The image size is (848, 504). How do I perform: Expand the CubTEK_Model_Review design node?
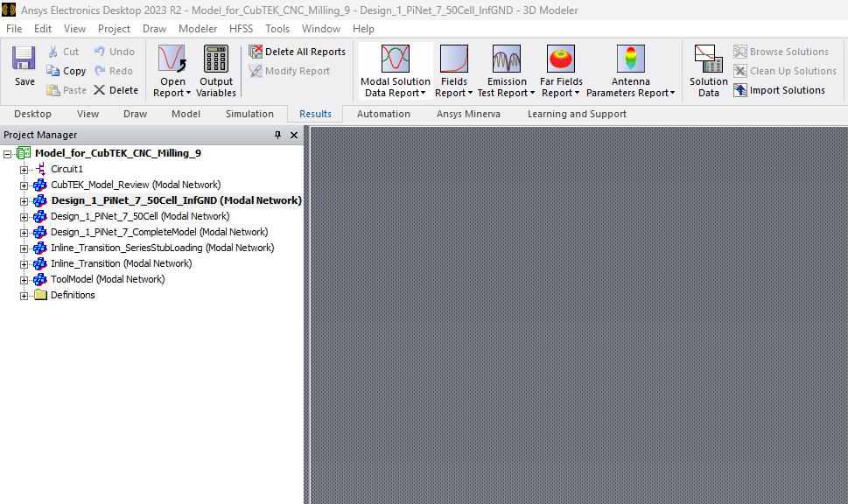(24, 185)
